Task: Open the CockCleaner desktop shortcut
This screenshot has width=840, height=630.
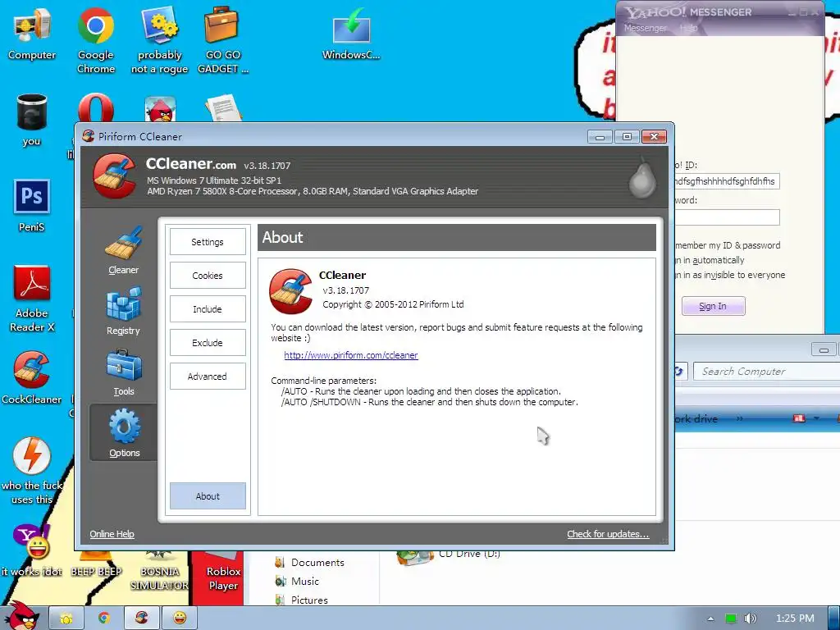Action: (x=32, y=377)
